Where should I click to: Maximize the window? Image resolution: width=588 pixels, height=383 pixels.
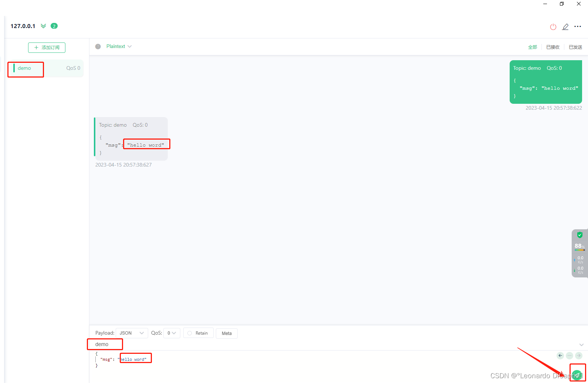pyautogui.click(x=562, y=4)
